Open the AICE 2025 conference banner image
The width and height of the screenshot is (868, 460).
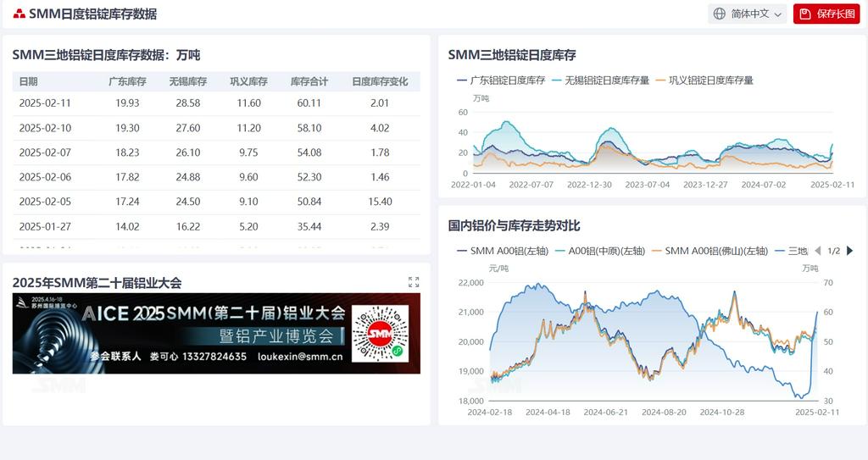click(216, 333)
